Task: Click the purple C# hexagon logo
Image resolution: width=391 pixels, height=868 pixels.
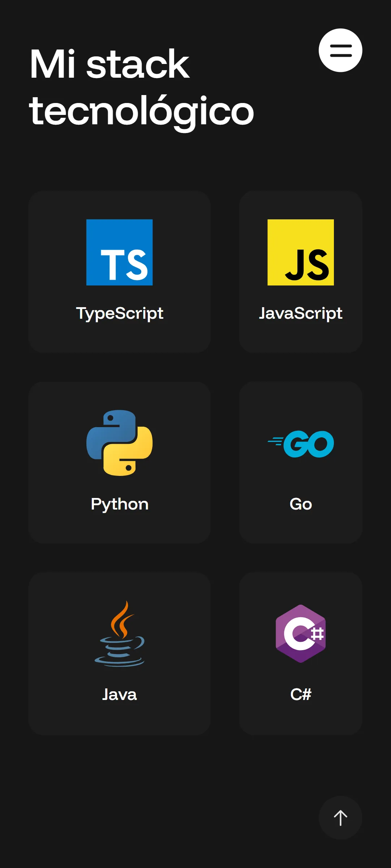Action: pyautogui.click(x=301, y=633)
